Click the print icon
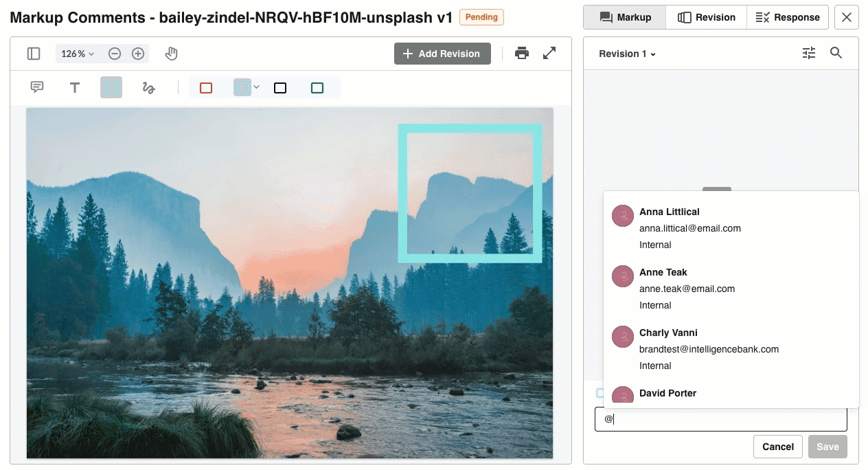 pyautogui.click(x=522, y=54)
